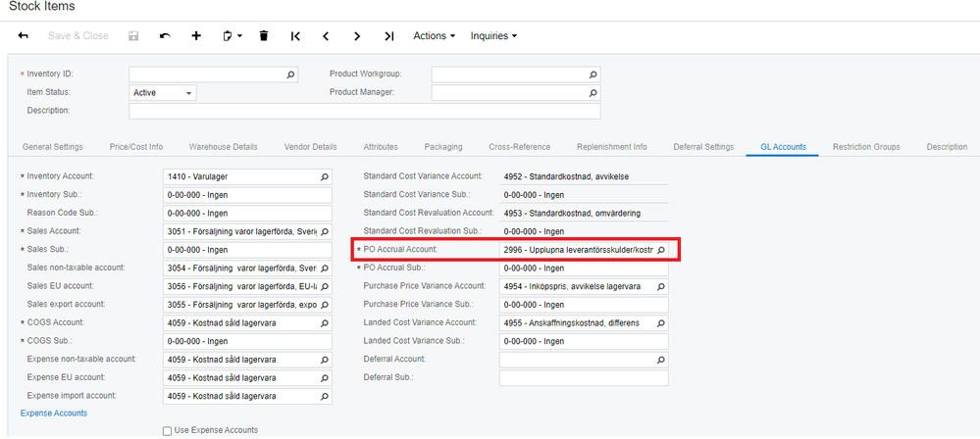Image resolution: width=980 pixels, height=439 pixels.
Task: Click the Save & Close button
Action: (x=78, y=35)
